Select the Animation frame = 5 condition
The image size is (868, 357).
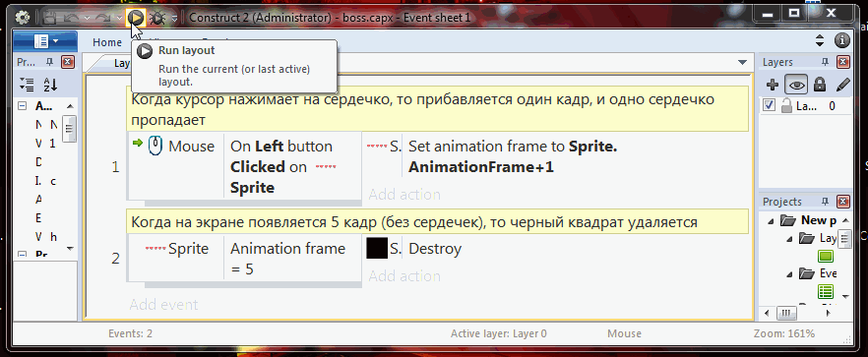(293, 259)
